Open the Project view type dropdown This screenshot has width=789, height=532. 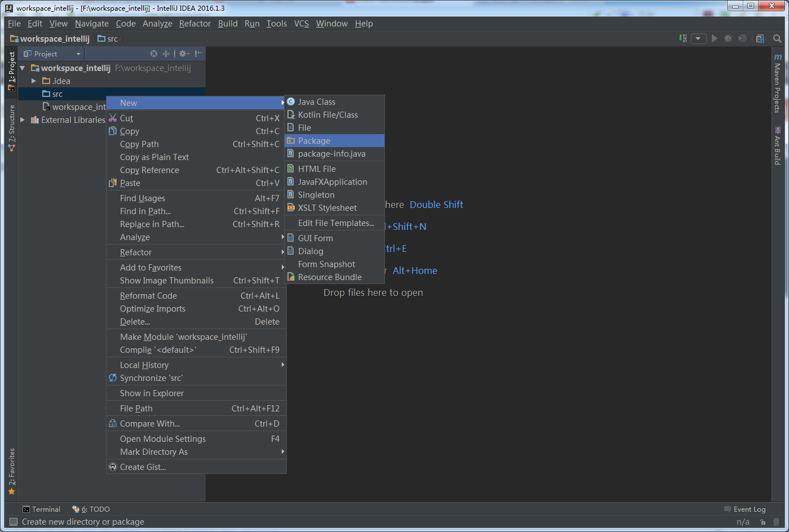pos(52,54)
